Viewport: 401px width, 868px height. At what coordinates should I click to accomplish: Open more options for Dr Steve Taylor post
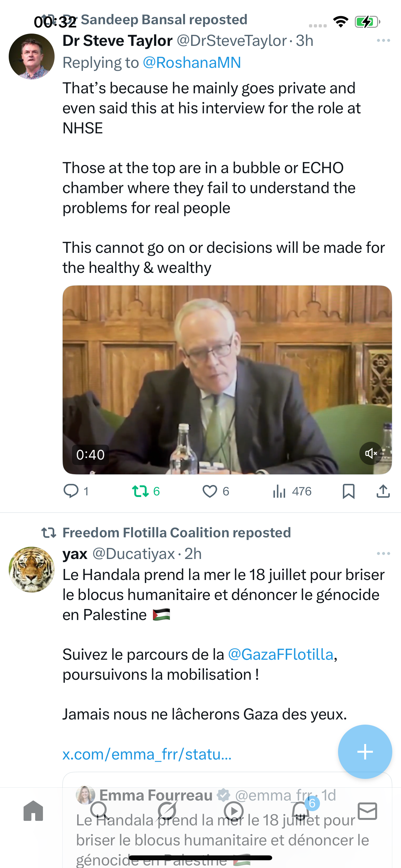[384, 40]
